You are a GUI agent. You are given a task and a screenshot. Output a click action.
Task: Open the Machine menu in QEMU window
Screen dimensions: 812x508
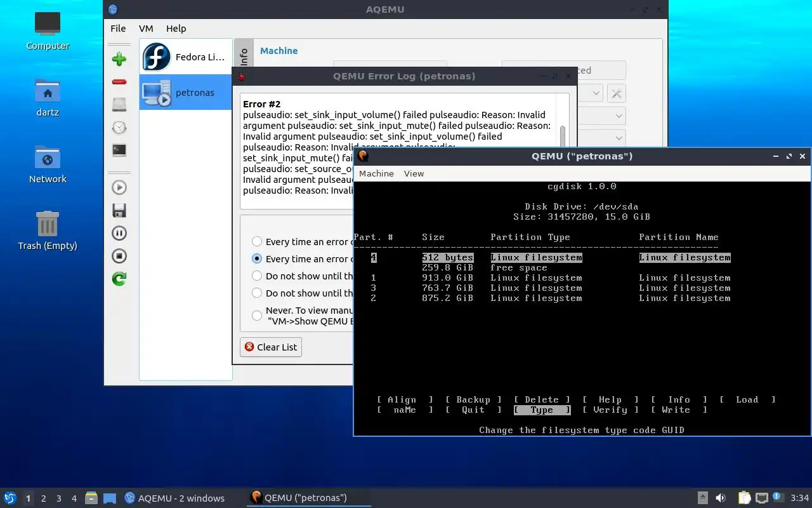376,173
